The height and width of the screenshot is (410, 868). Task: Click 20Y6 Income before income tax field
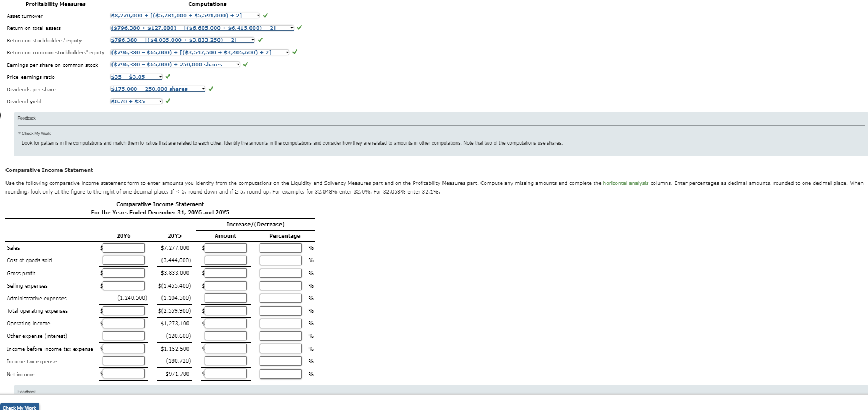[x=124, y=349]
